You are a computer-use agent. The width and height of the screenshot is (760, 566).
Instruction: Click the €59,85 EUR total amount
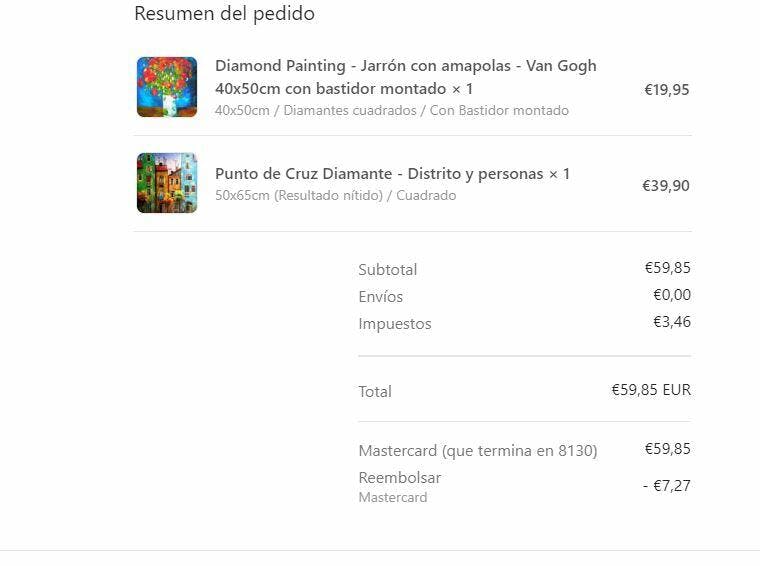pos(651,390)
